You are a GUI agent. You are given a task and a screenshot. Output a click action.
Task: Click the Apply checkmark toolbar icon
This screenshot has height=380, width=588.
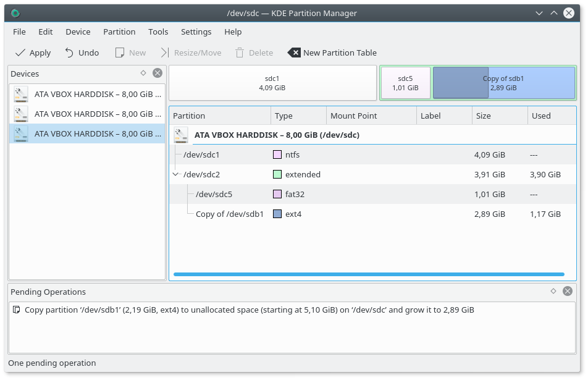click(x=20, y=53)
